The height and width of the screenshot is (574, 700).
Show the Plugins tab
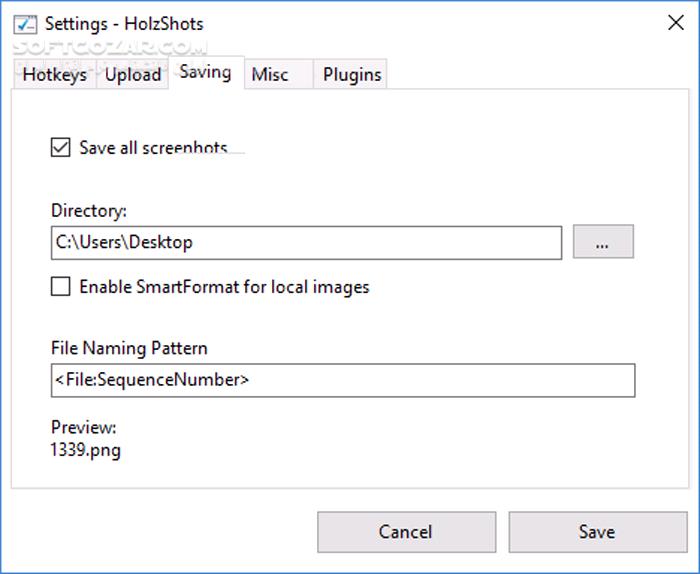click(352, 75)
